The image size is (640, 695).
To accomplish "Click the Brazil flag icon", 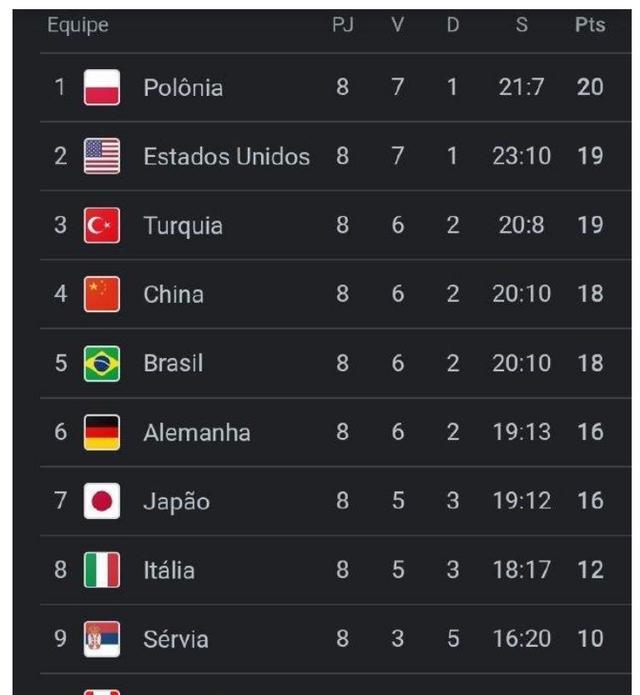I will pos(101,363).
